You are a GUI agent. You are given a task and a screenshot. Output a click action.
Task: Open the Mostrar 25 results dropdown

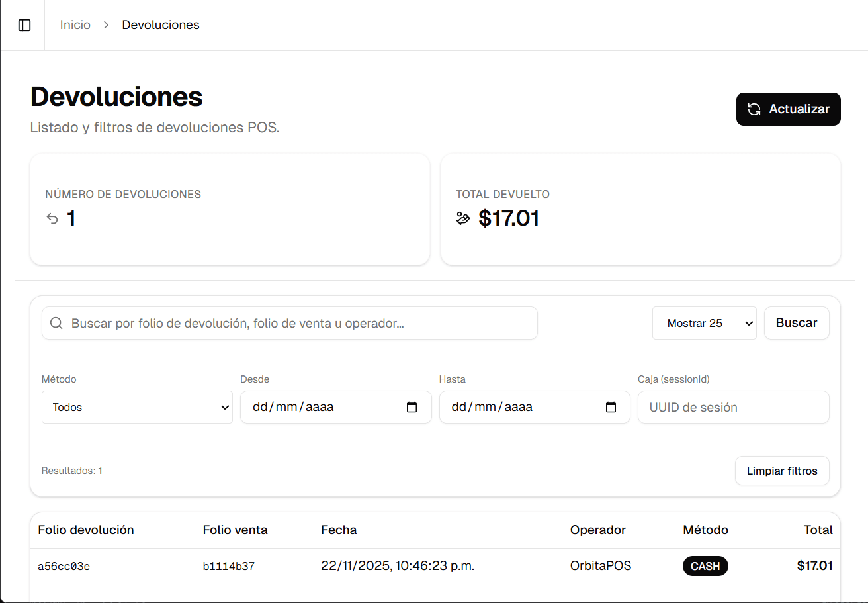click(x=704, y=323)
